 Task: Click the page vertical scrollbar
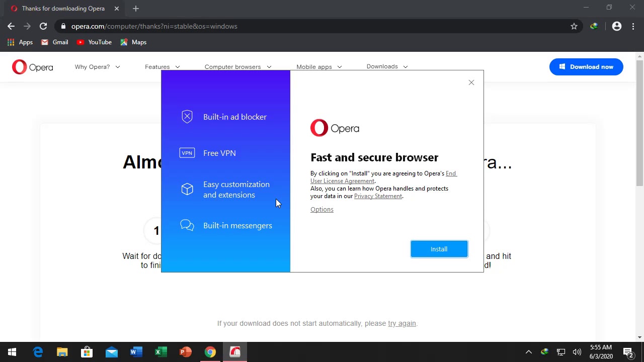pos(639,123)
